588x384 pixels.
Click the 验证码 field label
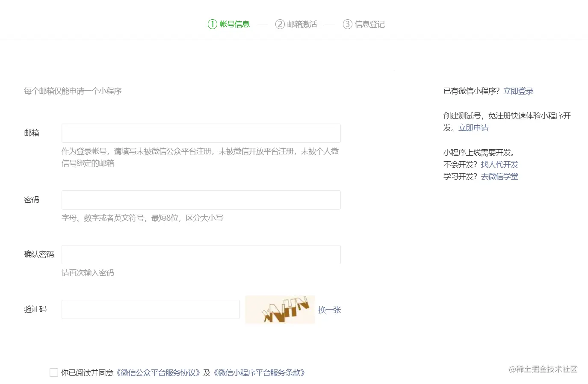coord(35,309)
